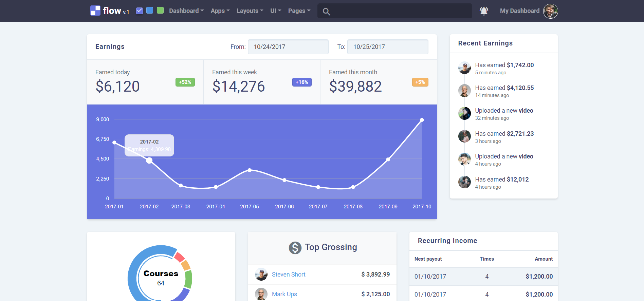
Task: Click avatar beside $12,012 earning
Action: click(464, 182)
